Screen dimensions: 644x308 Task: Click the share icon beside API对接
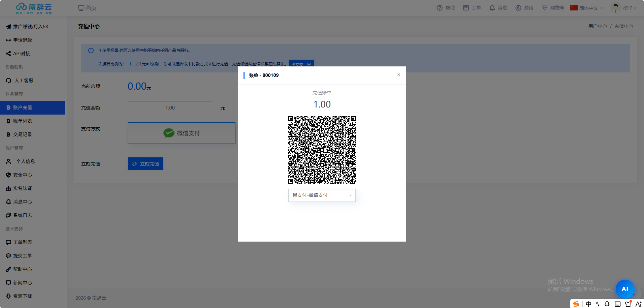[x=8, y=54]
